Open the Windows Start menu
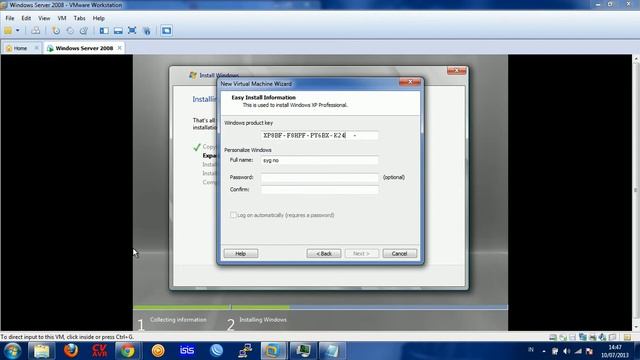This screenshot has height=360, width=640. point(12,351)
